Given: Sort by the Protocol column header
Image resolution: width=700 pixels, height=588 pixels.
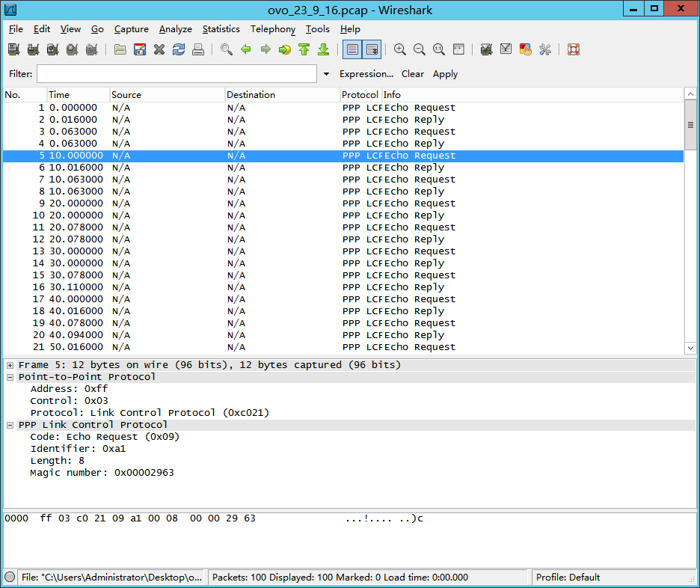Looking at the screenshot, I should coord(360,95).
